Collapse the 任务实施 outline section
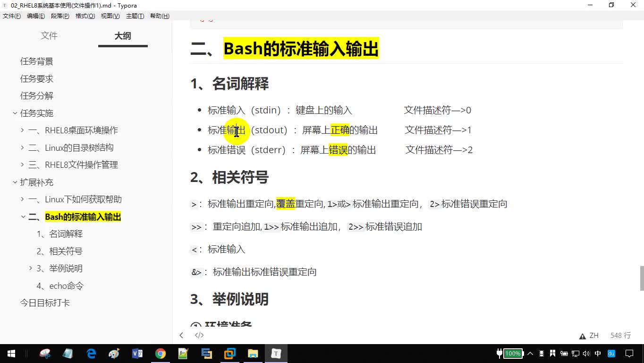 (x=15, y=113)
